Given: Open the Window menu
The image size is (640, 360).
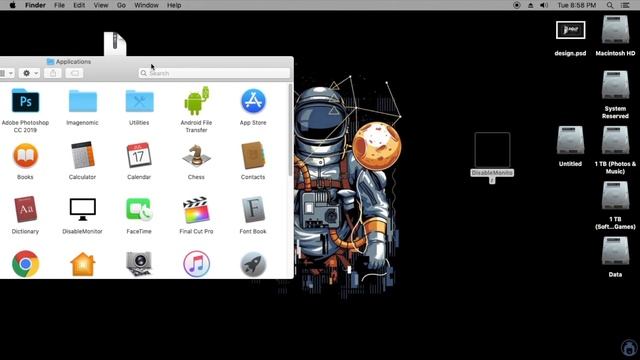Looking at the screenshot, I should [x=146, y=5].
